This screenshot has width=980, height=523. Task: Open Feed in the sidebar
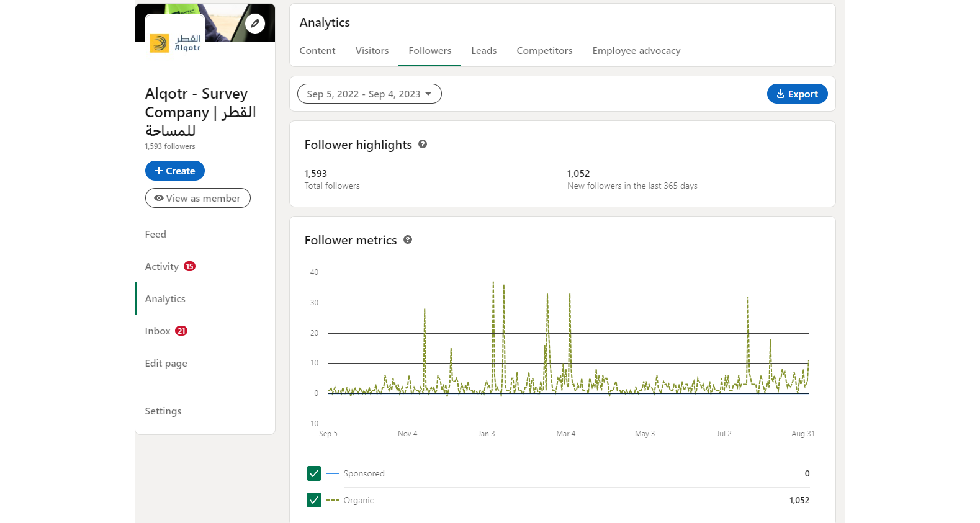coord(156,234)
